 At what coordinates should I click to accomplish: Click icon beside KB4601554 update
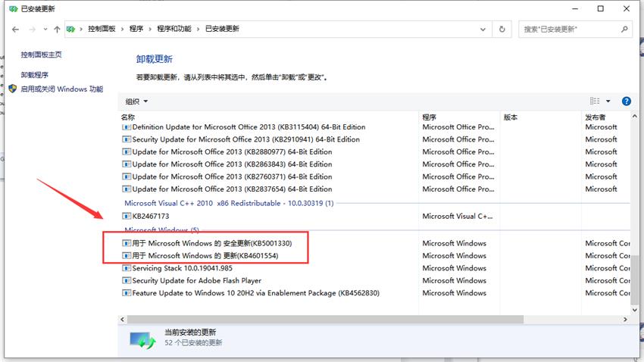pyautogui.click(x=127, y=256)
